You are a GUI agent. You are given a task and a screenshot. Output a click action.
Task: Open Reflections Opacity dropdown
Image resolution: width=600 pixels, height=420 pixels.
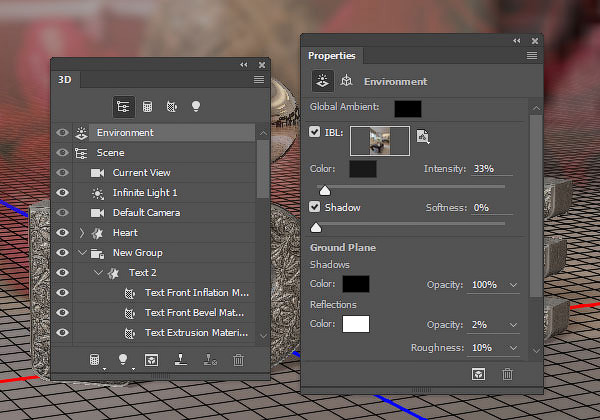[x=514, y=325]
